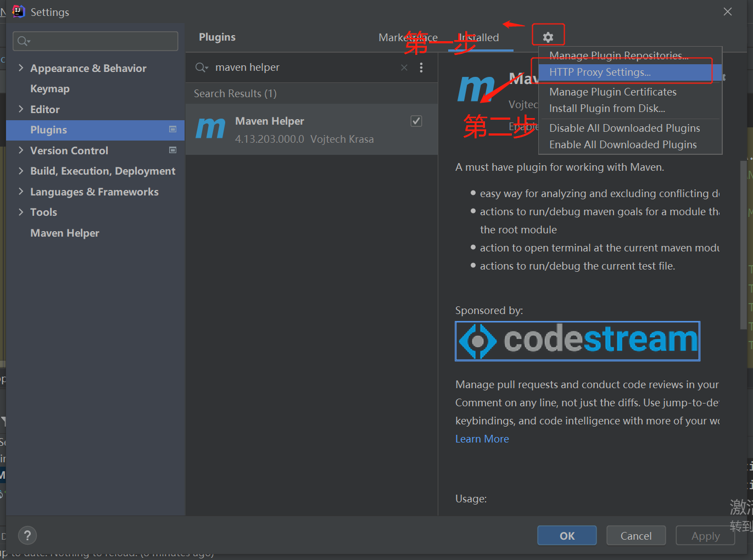This screenshot has width=753, height=560.
Task: Click the Apply button
Action: click(705, 536)
